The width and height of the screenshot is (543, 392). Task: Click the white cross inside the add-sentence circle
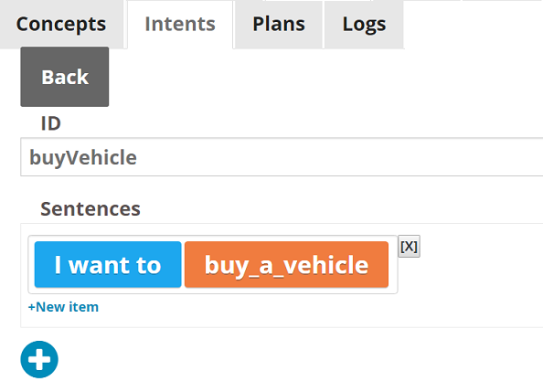[x=39, y=359]
